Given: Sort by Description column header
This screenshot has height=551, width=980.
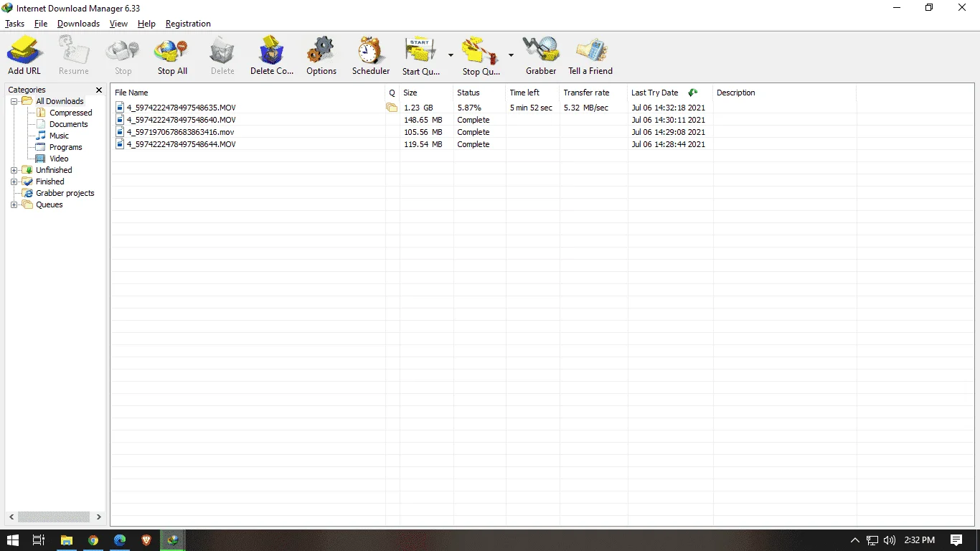Looking at the screenshot, I should 784,93.
